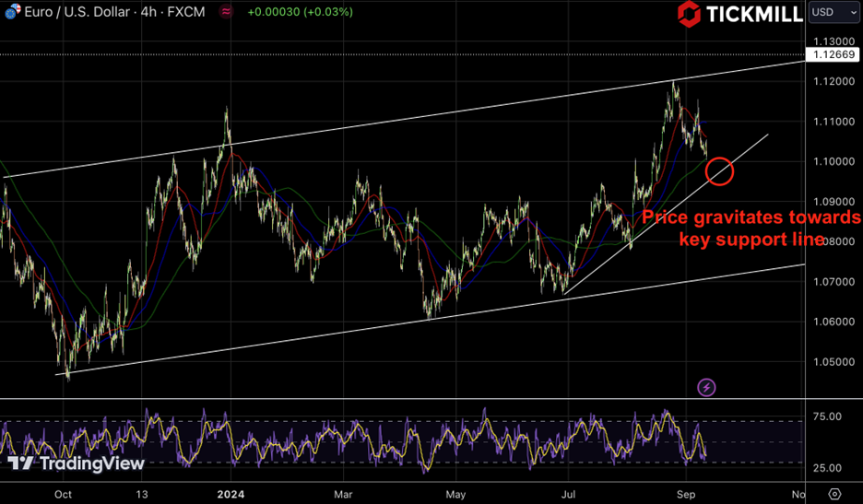Click the FXCM source label in title
This screenshot has height=504, width=863.
point(186,12)
